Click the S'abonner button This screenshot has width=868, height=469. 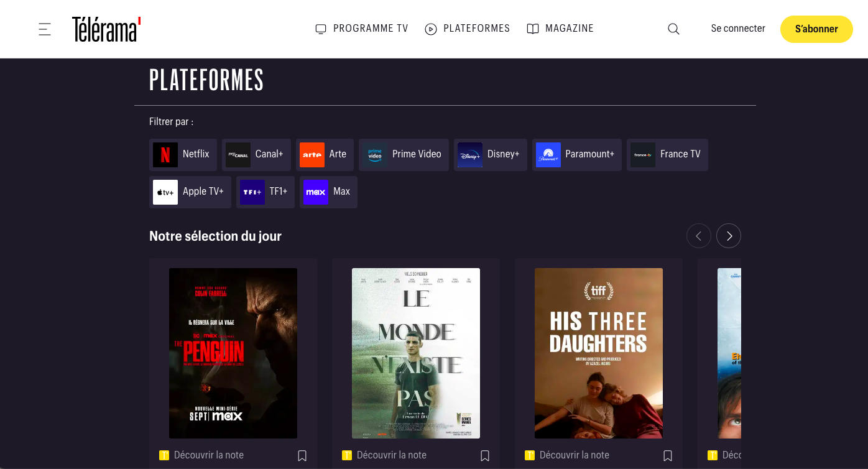coord(816,29)
